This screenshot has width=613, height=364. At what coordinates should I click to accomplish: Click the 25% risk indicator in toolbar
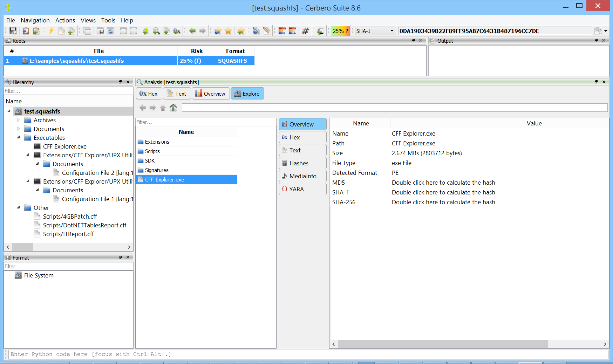coord(340,31)
